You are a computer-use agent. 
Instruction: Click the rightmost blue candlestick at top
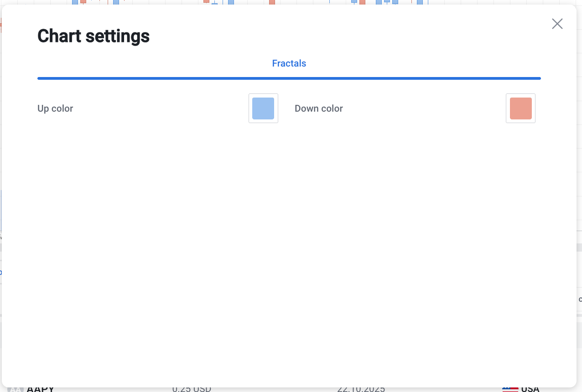tap(420, 2)
